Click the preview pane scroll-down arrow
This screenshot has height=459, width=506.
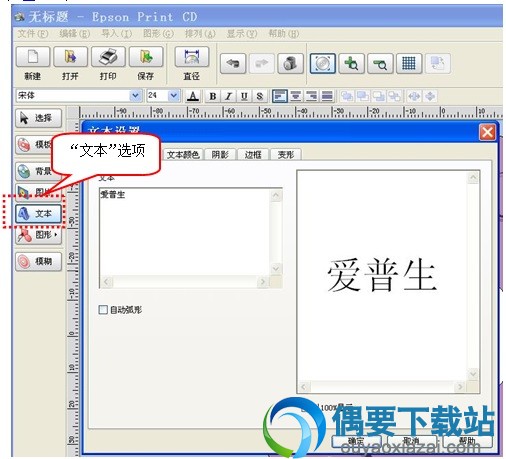(x=473, y=375)
